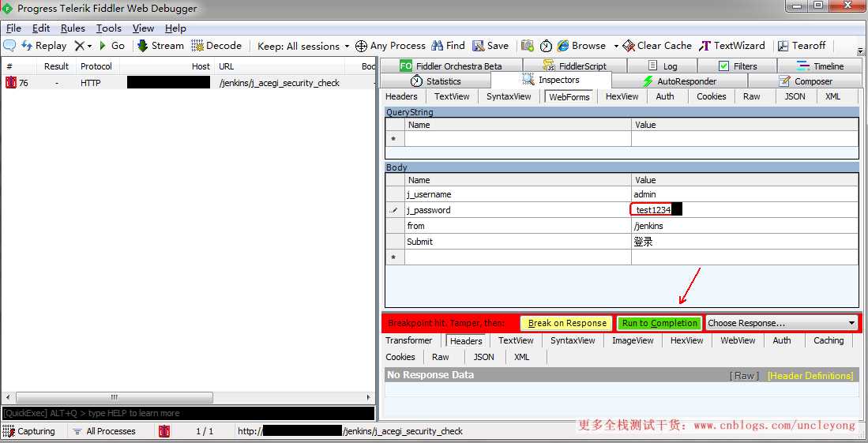Select session 76 in list
Screen dimensions: 868x443
coord(188,82)
